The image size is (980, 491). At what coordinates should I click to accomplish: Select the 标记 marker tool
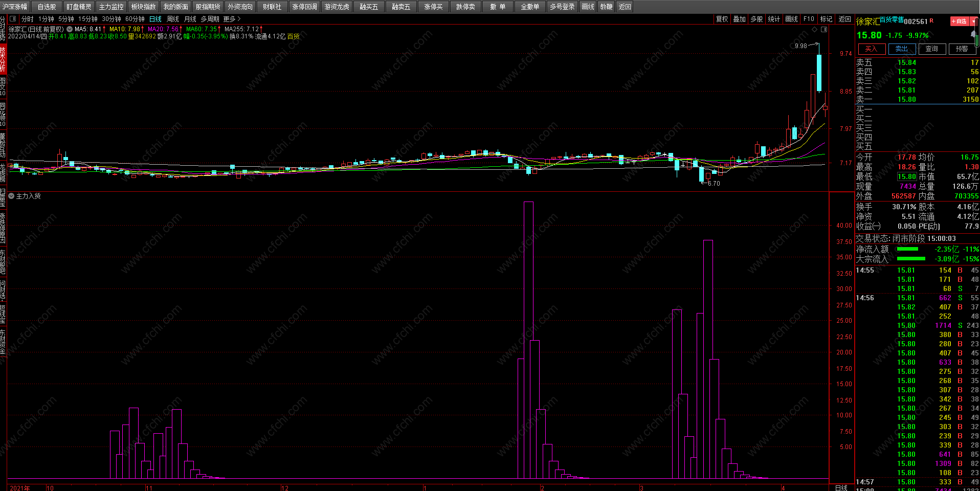click(x=826, y=19)
